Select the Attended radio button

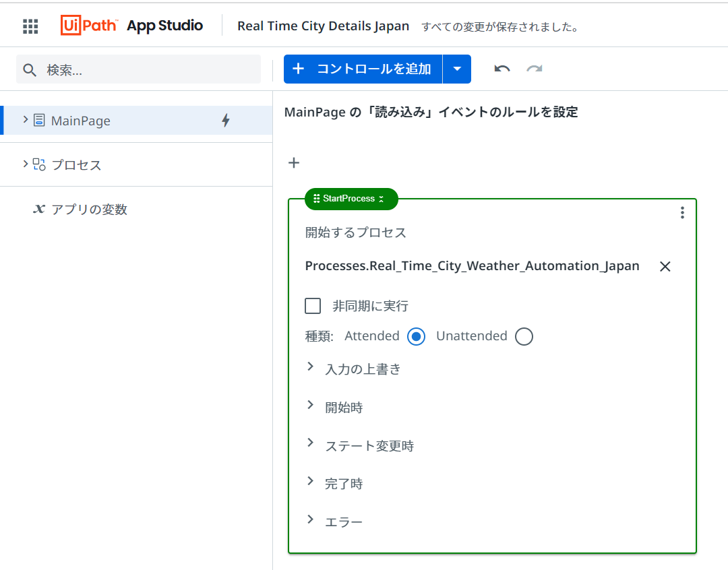(x=416, y=336)
